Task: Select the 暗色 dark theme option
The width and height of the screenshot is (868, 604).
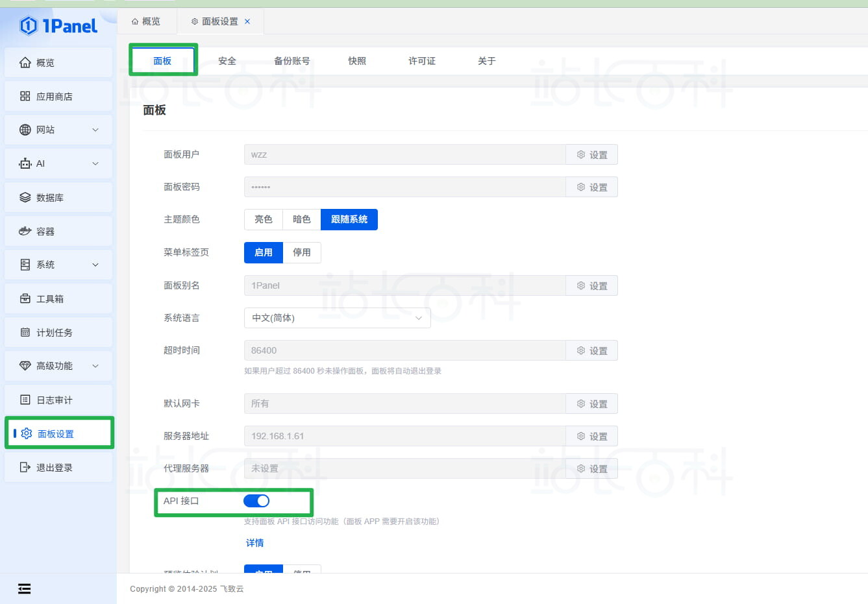Action: coord(301,219)
